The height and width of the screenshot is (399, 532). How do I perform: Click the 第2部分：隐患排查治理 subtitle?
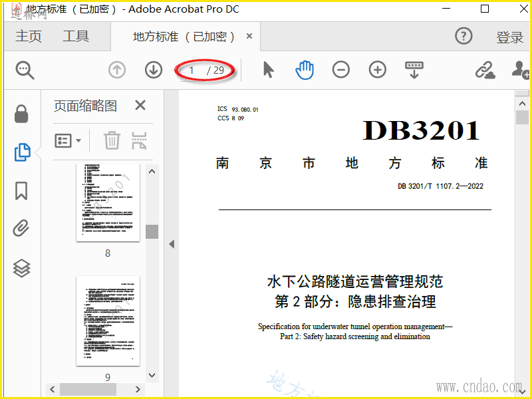[355, 302]
